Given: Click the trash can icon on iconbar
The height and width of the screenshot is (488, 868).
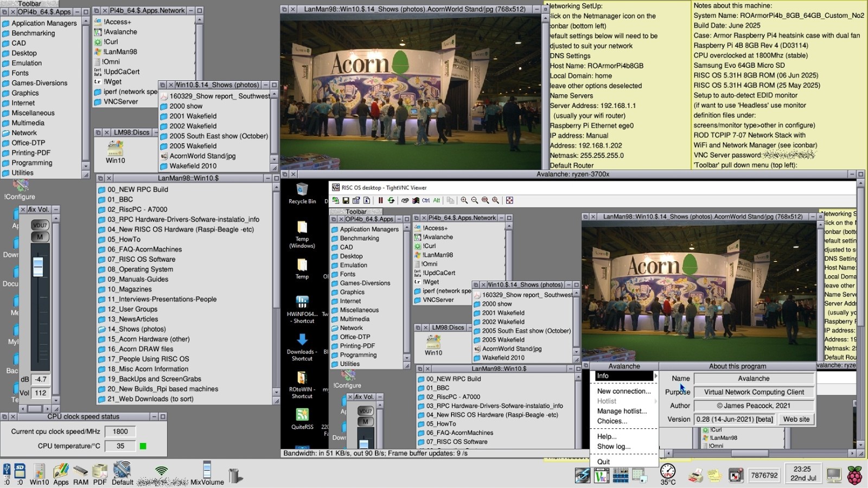Looking at the screenshot, I should pyautogui.click(x=235, y=475).
